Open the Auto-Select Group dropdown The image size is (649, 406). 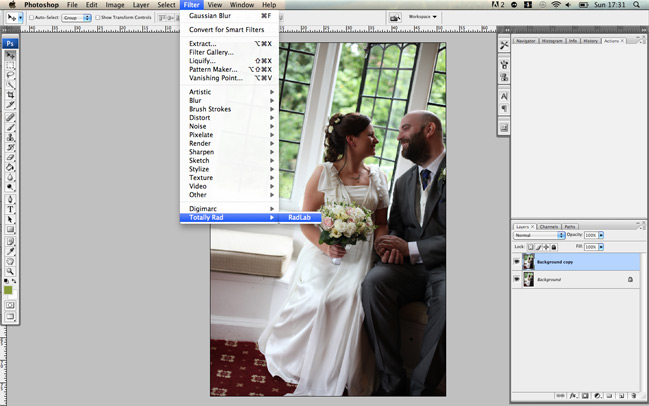(x=77, y=18)
